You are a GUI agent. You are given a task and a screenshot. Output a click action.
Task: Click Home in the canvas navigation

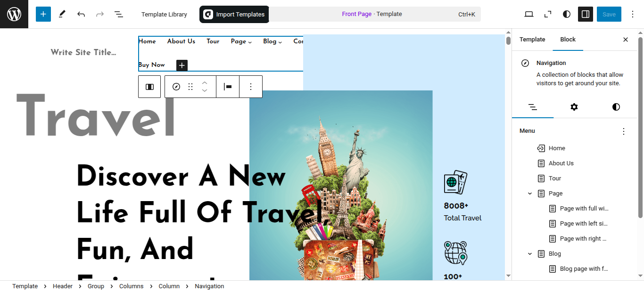147,41
